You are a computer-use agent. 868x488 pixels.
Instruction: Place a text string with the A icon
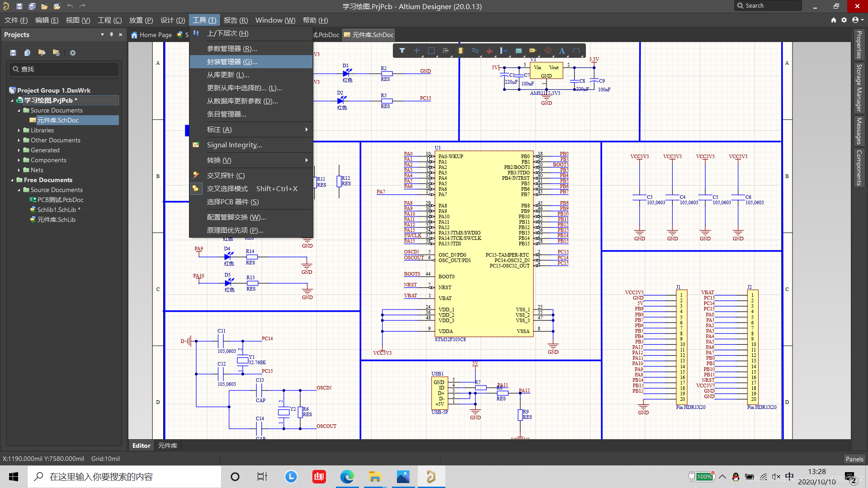(562, 51)
